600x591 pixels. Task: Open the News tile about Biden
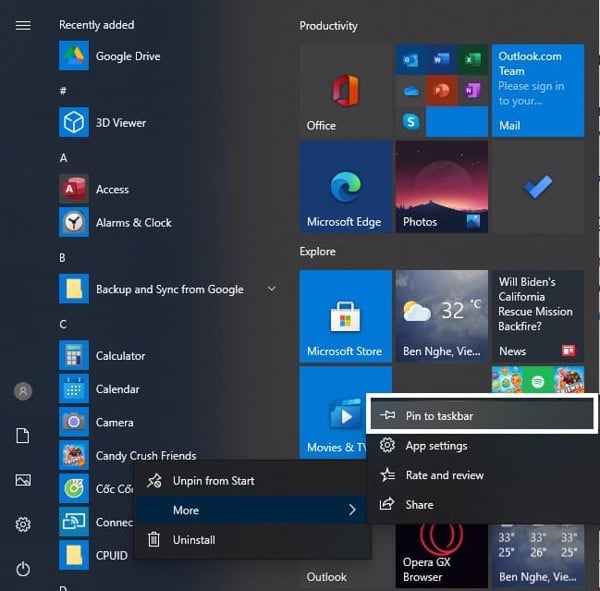(538, 316)
